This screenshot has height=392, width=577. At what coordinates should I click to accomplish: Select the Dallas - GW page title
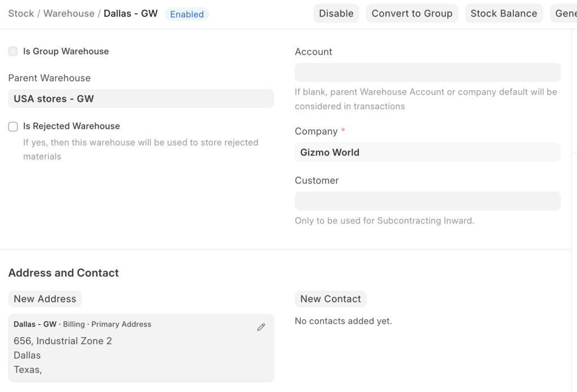point(131,14)
